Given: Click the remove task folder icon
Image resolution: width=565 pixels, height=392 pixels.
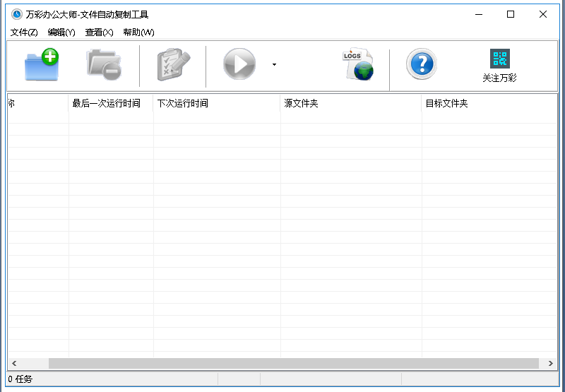Looking at the screenshot, I should (104, 65).
